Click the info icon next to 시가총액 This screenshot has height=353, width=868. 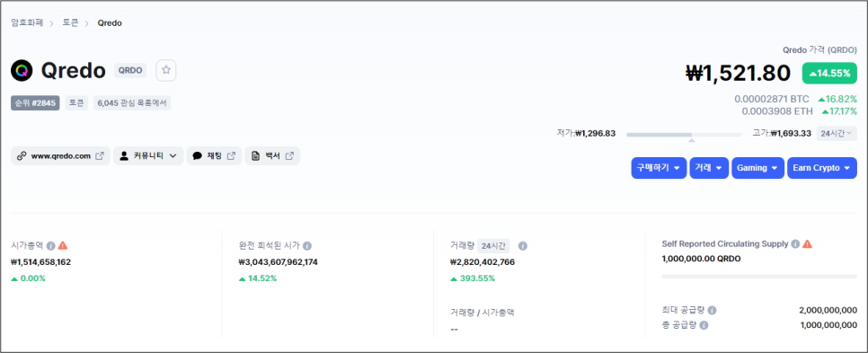pyautogui.click(x=51, y=245)
